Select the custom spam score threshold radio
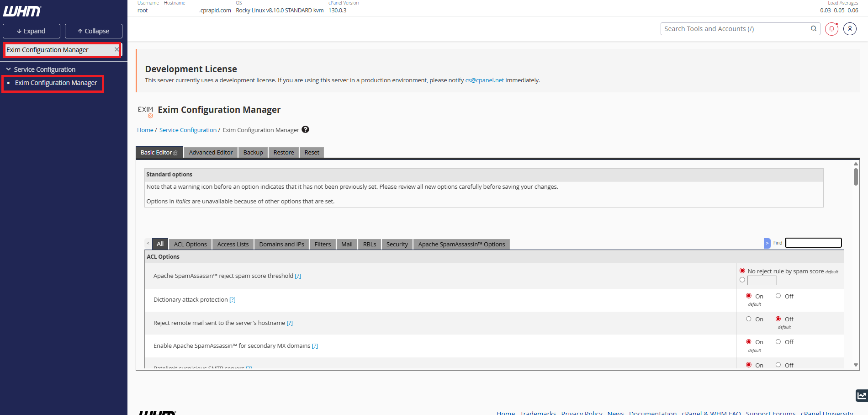Viewport: 868px width, 415px height. [x=742, y=280]
